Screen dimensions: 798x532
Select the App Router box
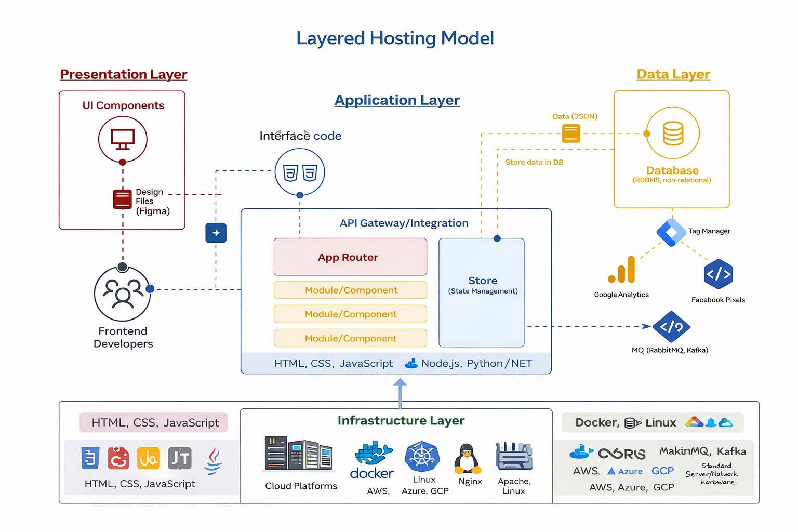350,257
